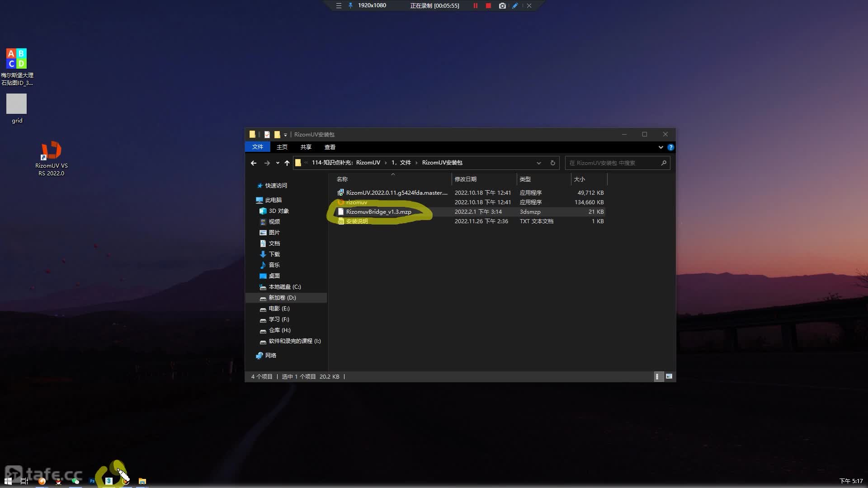Open the recorder hamburger menu
The image size is (868, 488).
click(339, 5)
